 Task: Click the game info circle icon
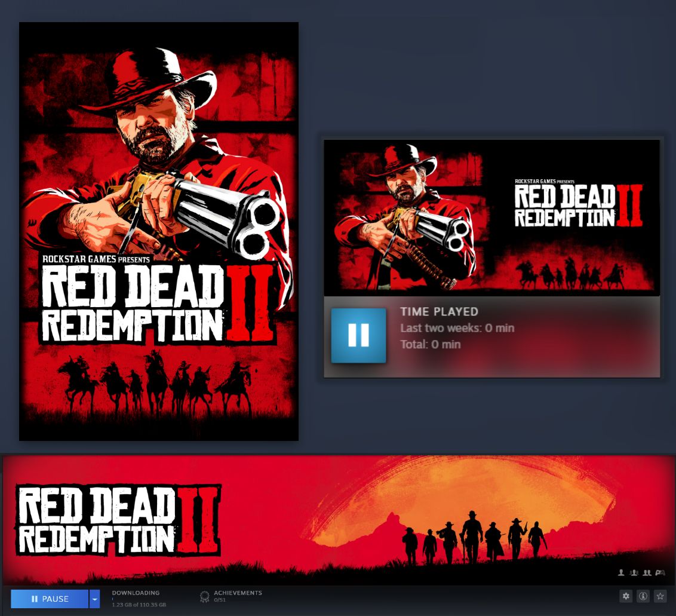pos(643,596)
